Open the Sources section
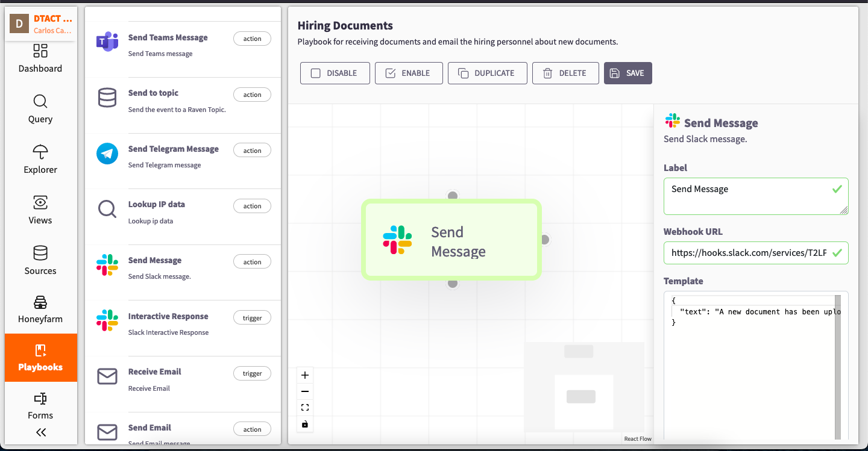 [40, 261]
